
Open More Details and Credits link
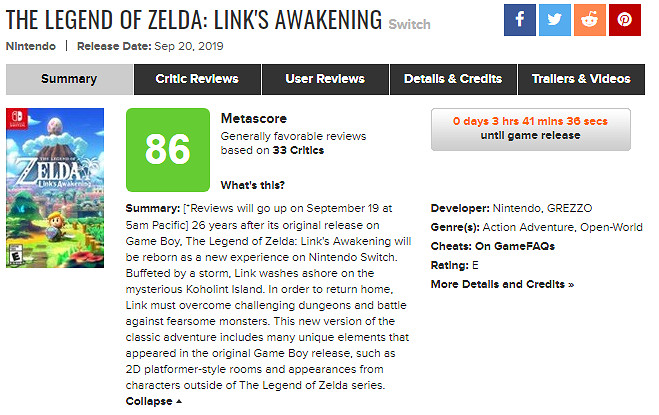click(502, 284)
